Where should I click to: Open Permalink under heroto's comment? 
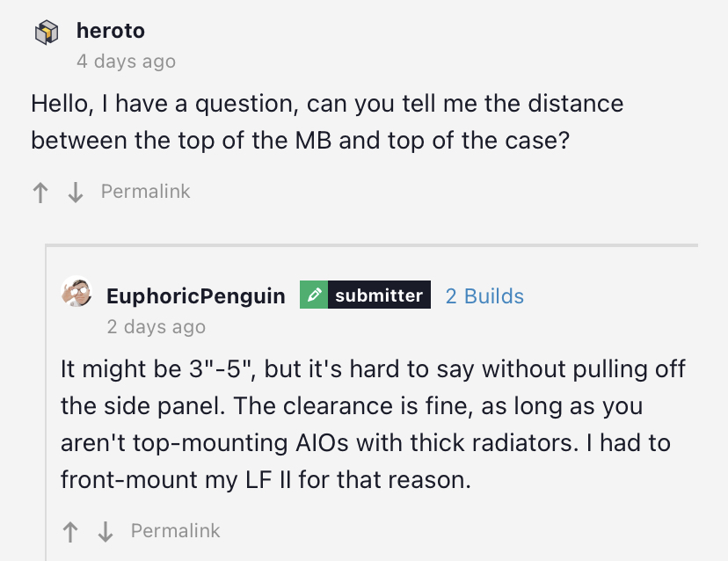(x=145, y=191)
